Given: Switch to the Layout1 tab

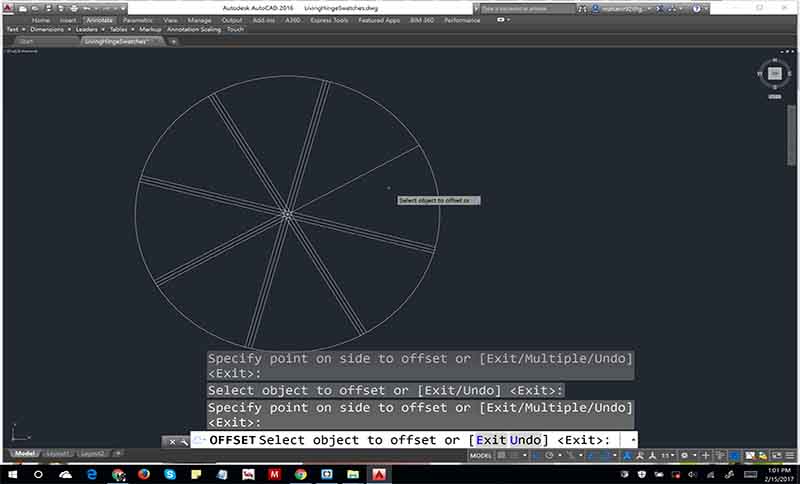Looking at the screenshot, I should [57, 453].
